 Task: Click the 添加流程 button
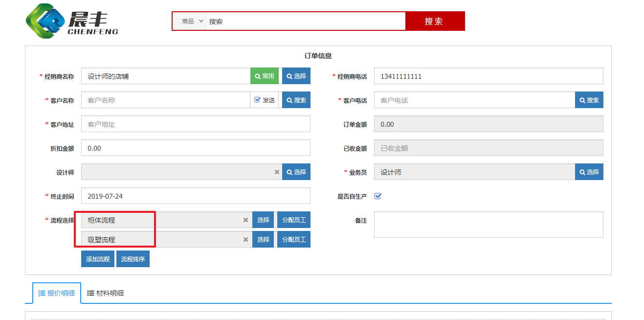tap(98, 259)
